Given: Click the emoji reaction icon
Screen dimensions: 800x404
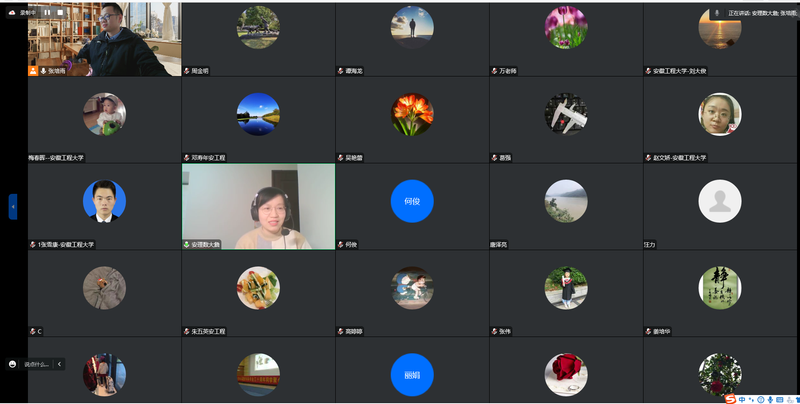Looking at the screenshot, I should [12, 364].
